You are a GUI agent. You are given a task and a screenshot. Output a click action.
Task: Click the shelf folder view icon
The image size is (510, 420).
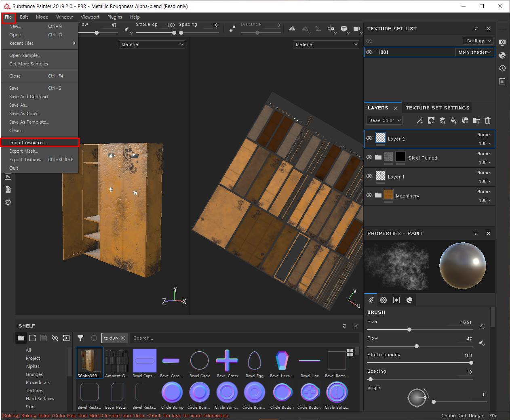click(x=21, y=338)
